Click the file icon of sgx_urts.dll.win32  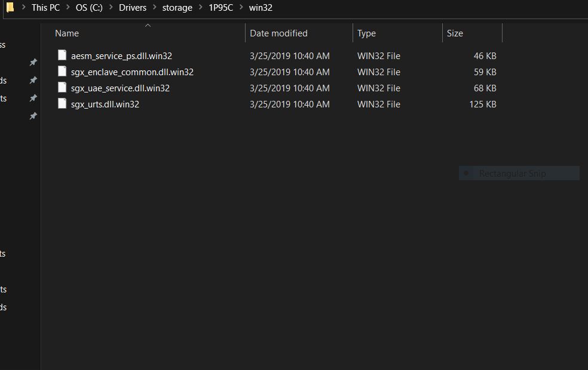pyautogui.click(x=62, y=103)
